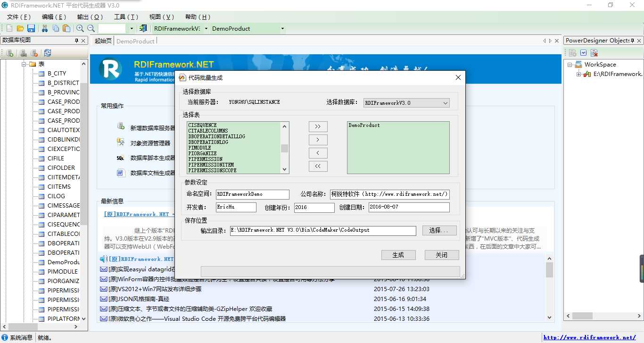
Task: Click the 输出目录 path field
Action: pyautogui.click(x=323, y=230)
